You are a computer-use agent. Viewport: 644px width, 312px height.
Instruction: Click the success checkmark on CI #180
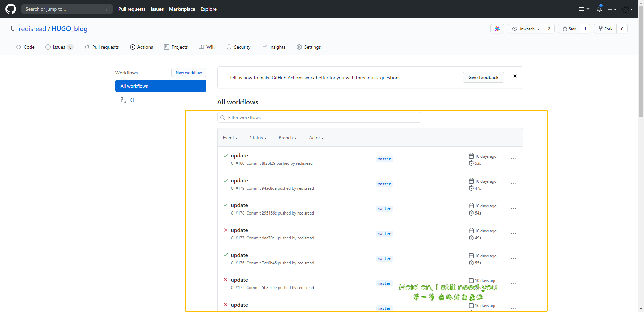226,155
